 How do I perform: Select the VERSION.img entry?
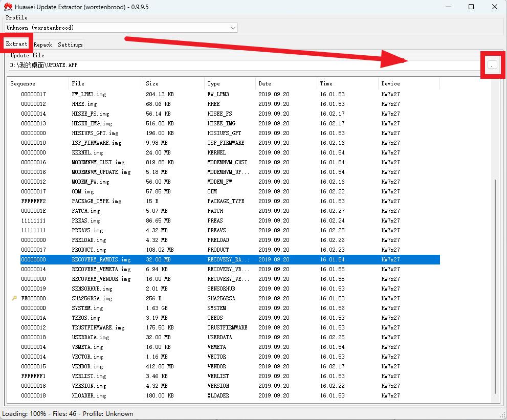tap(230, 385)
